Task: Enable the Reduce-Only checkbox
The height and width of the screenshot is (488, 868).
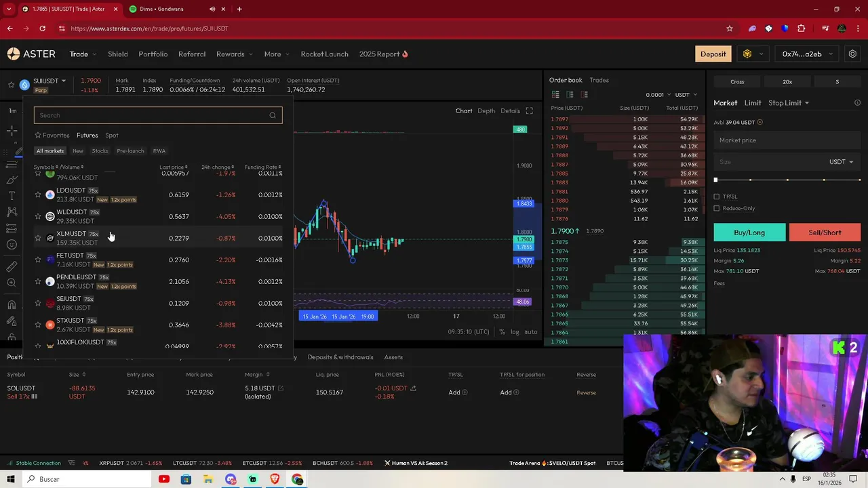Action: 717,208
